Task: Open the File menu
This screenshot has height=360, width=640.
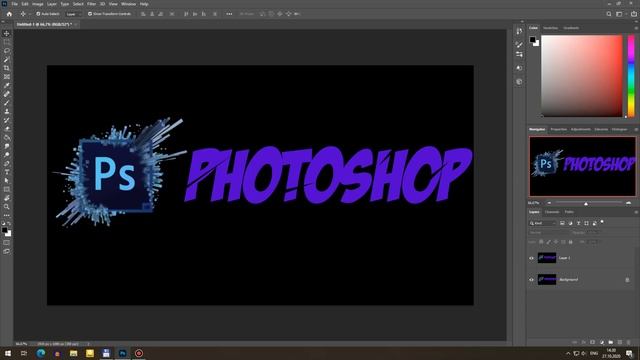Action: click(14, 4)
